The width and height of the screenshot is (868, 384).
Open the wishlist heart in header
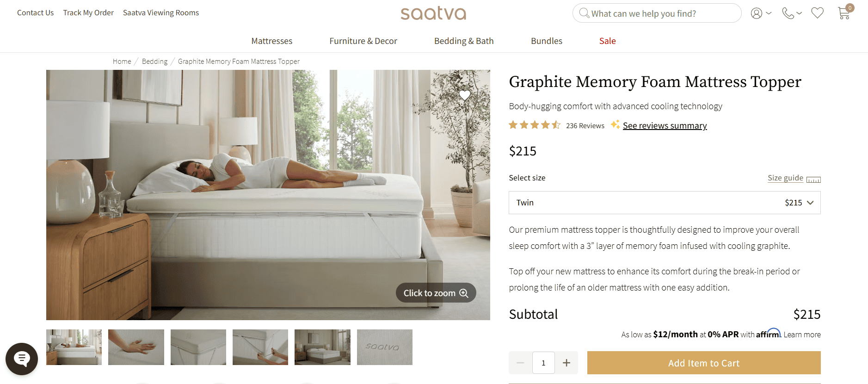tap(817, 13)
